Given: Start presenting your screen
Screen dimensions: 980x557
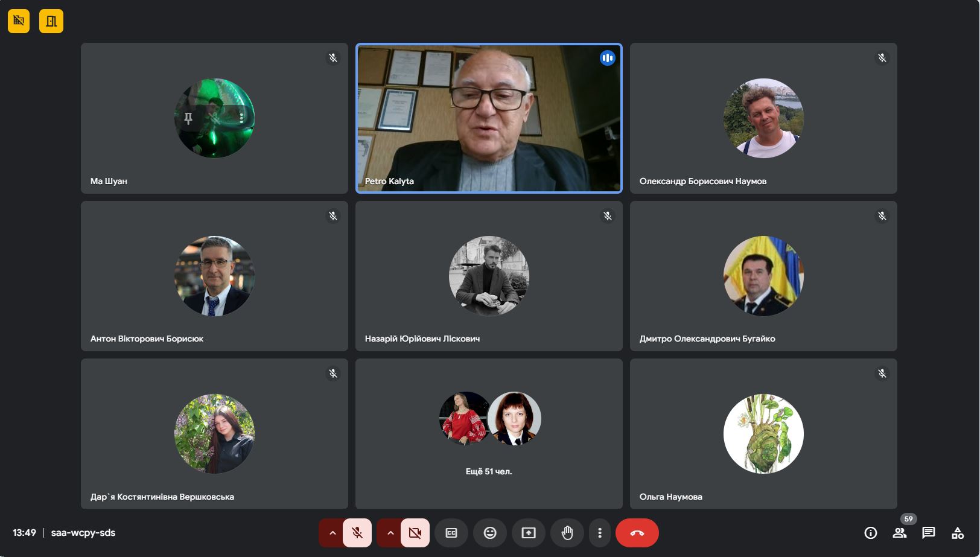Looking at the screenshot, I should tap(528, 533).
